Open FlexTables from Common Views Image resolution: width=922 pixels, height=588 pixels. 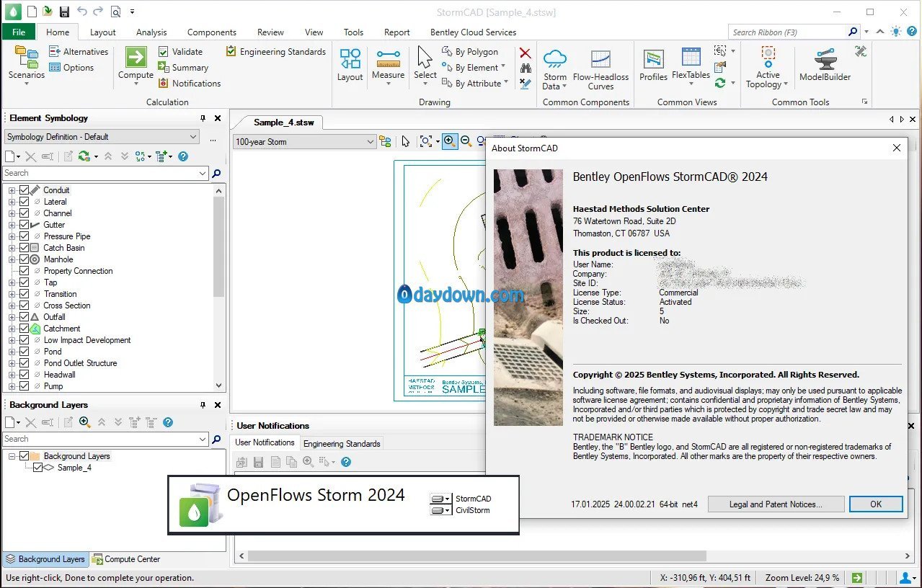(691, 65)
